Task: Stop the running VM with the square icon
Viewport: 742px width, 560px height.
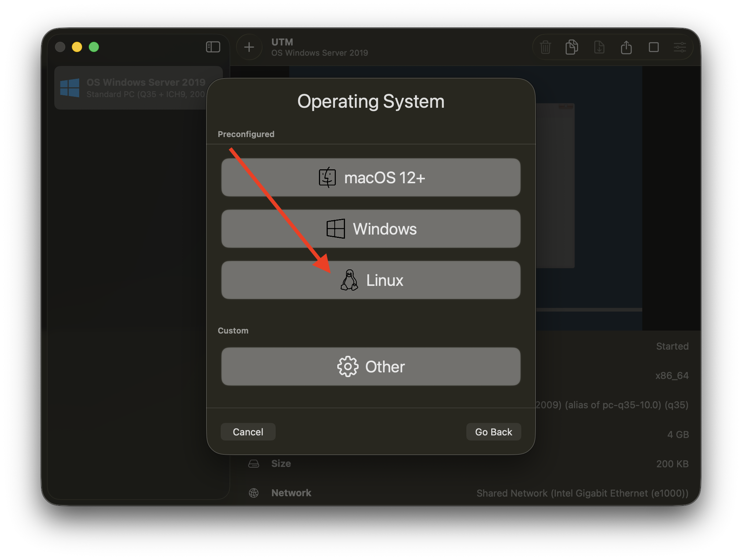Action: pos(654,47)
